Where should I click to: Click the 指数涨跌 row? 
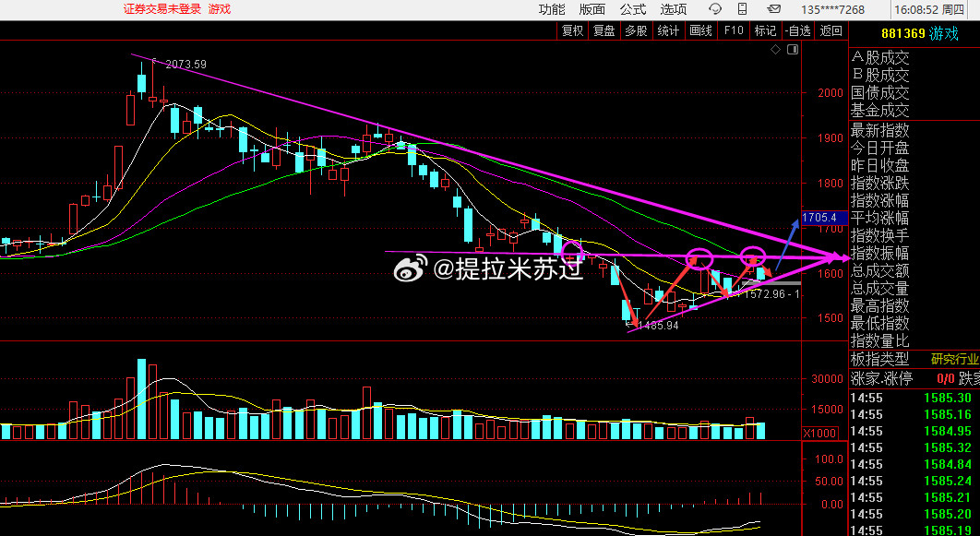click(x=880, y=183)
